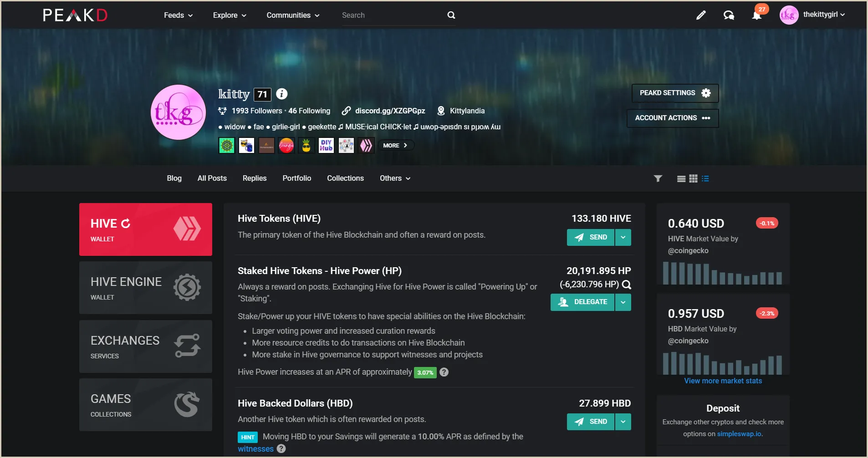The width and height of the screenshot is (868, 458).
Task: Click the PeakD logo
Action: [x=75, y=15]
